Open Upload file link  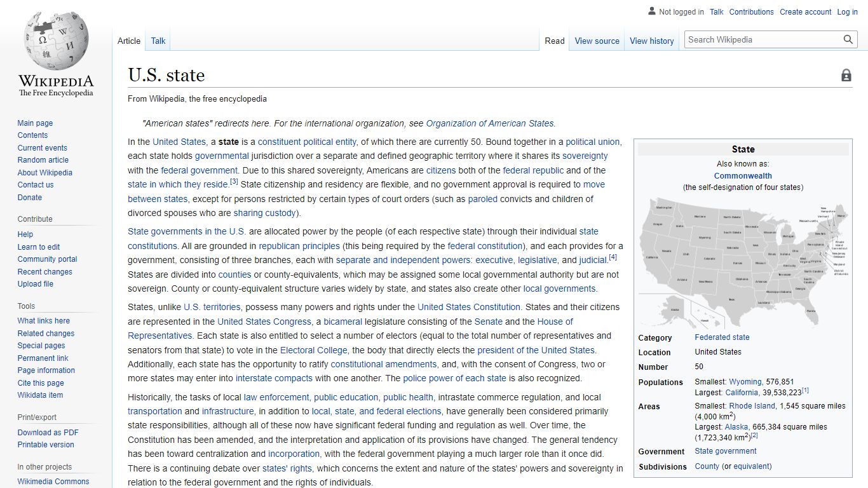(36, 284)
